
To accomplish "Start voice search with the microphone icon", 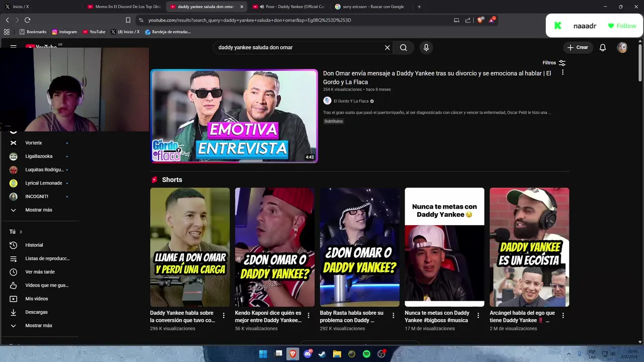I will point(426,47).
